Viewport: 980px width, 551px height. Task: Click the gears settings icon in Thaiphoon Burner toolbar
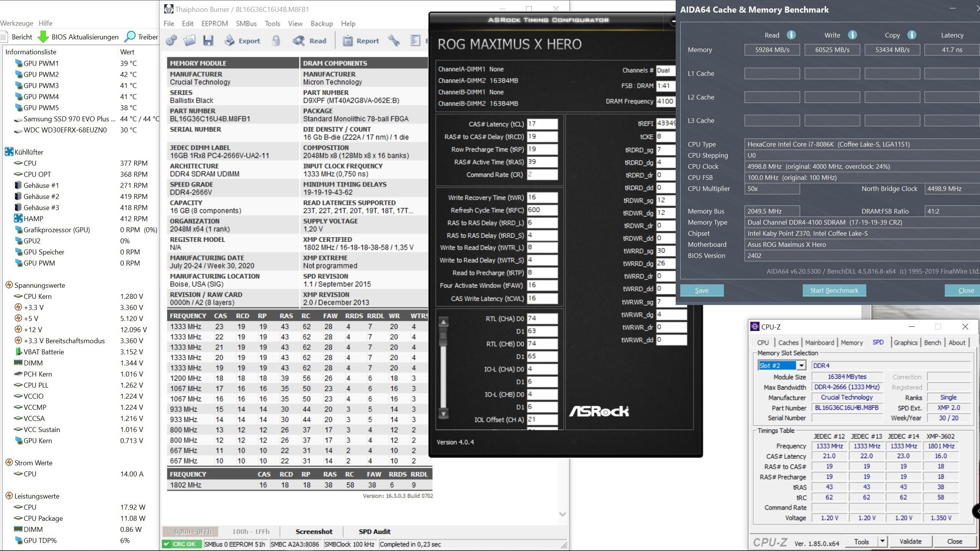click(171, 41)
